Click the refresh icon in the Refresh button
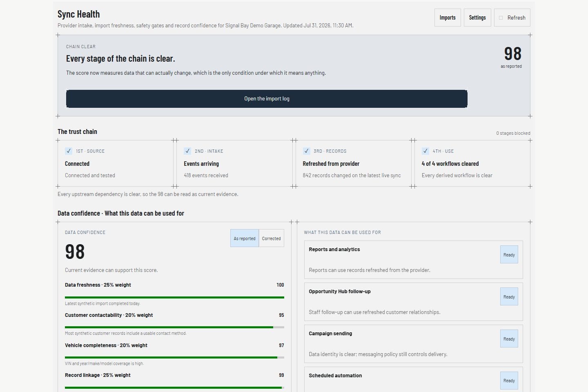588x392 pixels. pyautogui.click(x=501, y=18)
